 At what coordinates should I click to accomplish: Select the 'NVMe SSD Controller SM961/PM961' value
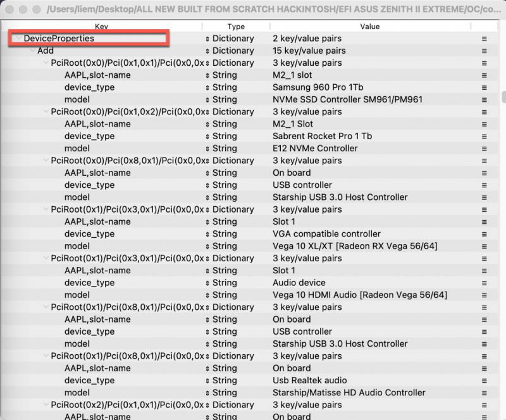point(347,99)
